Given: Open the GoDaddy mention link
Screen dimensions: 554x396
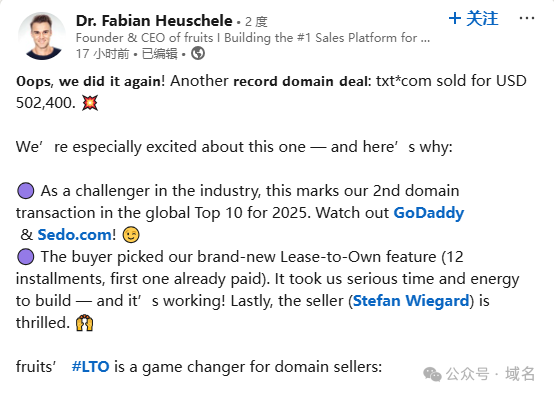Looking at the screenshot, I should tap(429, 213).
